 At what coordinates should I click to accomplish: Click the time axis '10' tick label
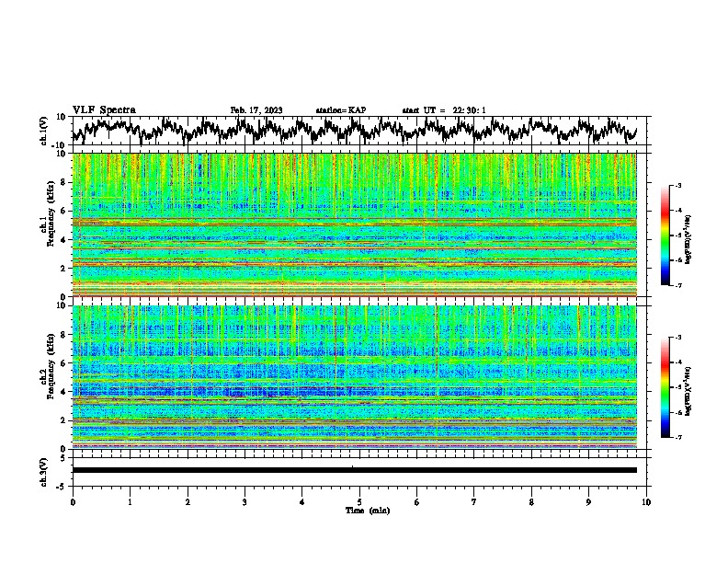click(646, 502)
